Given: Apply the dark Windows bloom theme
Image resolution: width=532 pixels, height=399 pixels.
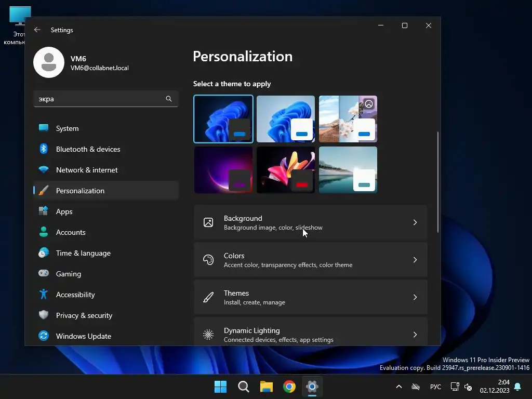Looking at the screenshot, I should click(223, 119).
